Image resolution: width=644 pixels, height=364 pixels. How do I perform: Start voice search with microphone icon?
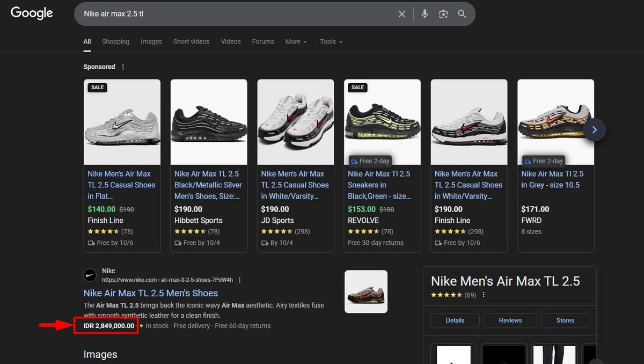pyautogui.click(x=425, y=14)
